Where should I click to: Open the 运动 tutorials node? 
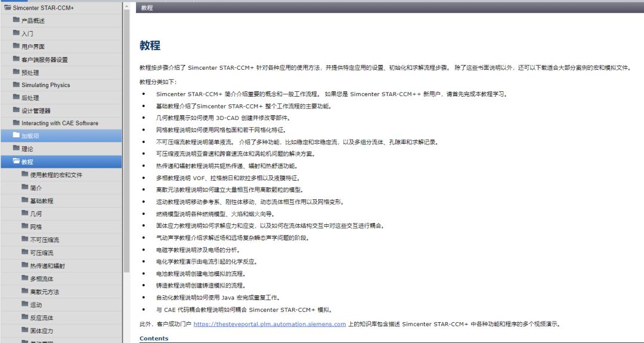pos(36,304)
